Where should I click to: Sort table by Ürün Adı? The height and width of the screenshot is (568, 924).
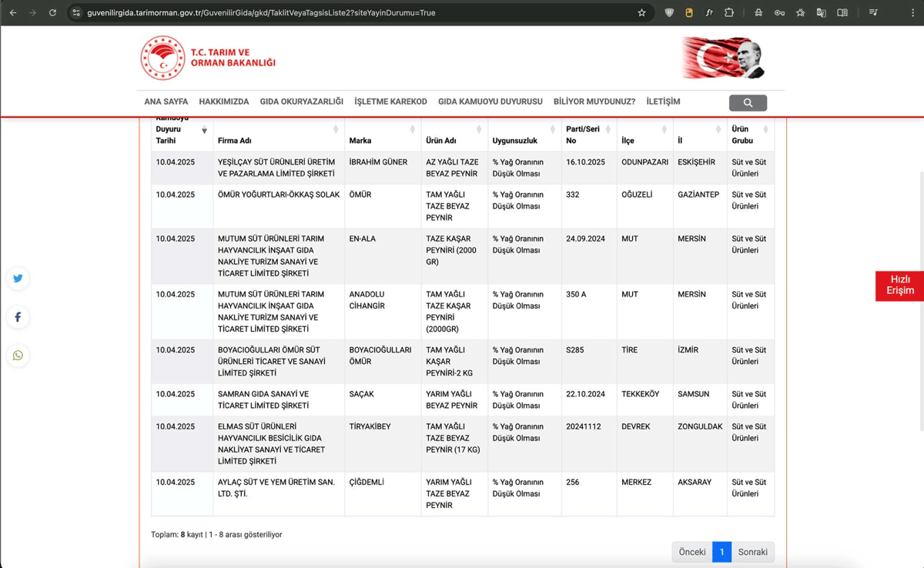coord(454,135)
